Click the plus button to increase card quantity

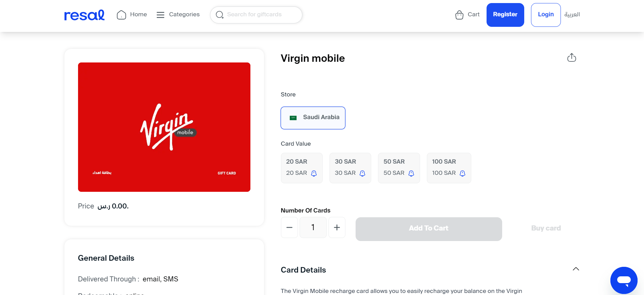point(337,227)
